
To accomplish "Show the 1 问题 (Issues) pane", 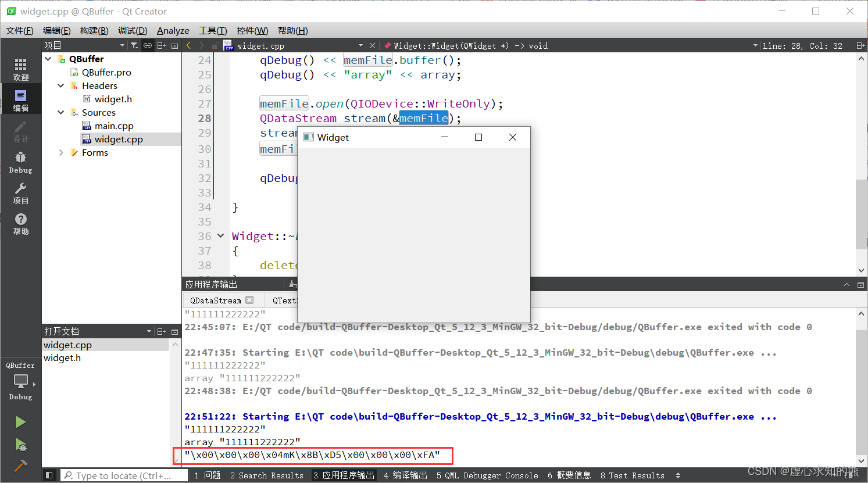I will tap(208, 475).
